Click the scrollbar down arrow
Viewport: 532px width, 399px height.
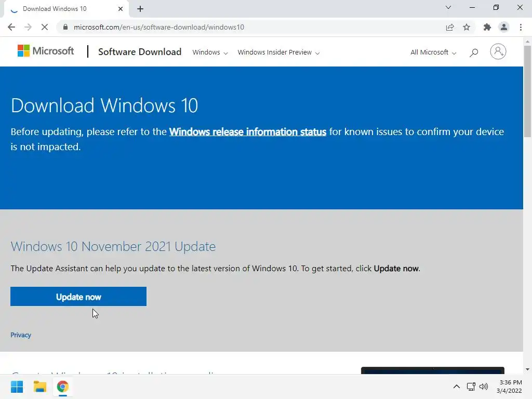[527, 369]
